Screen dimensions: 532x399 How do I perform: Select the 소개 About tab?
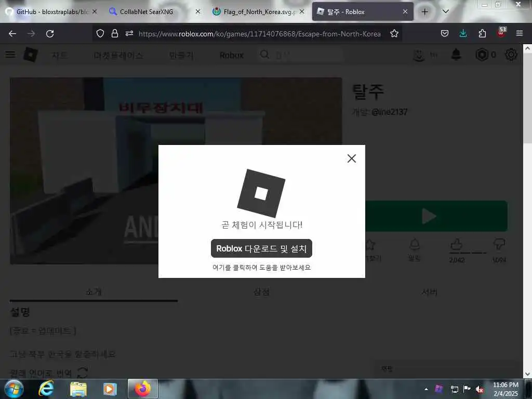(x=94, y=292)
